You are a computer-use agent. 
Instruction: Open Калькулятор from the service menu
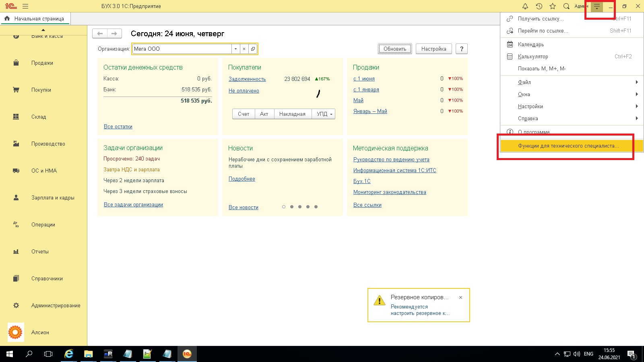click(x=572, y=57)
